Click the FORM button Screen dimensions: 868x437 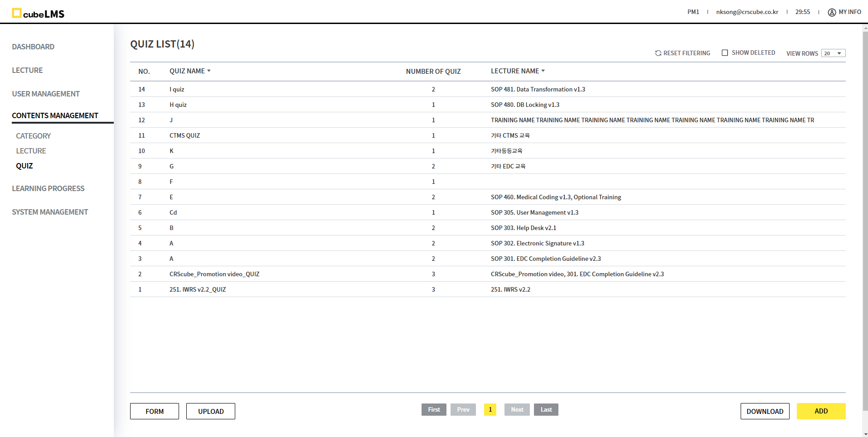[155, 411]
